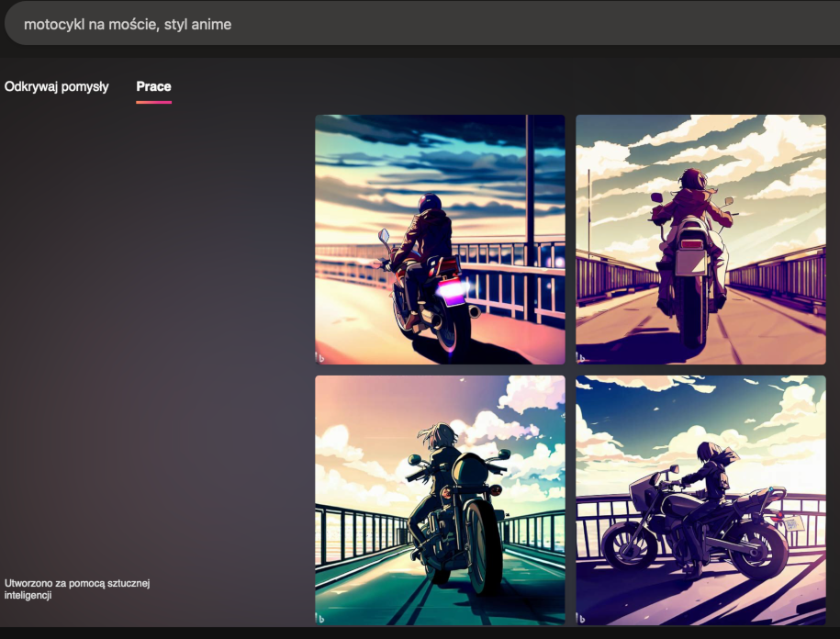
Task: Open the 'Odkrywaj pomysły' tab
Action: [x=56, y=87]
